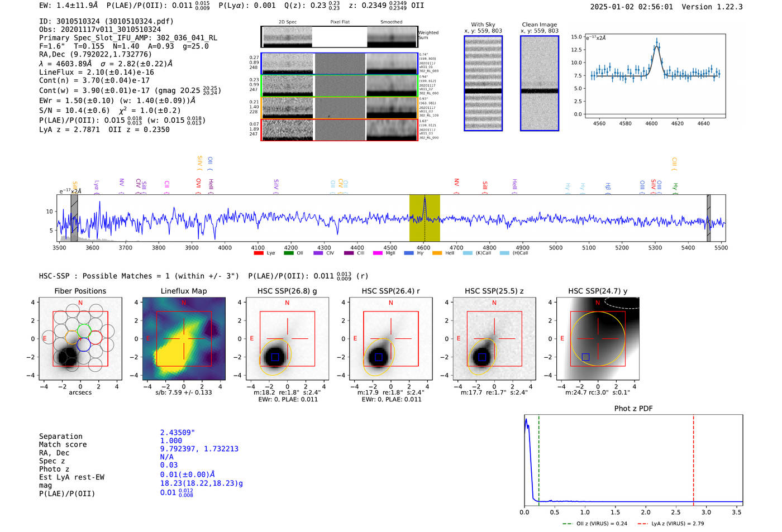Open the Fiber Positions image
This screenshot has width=782, height=532.
[80, 338]
